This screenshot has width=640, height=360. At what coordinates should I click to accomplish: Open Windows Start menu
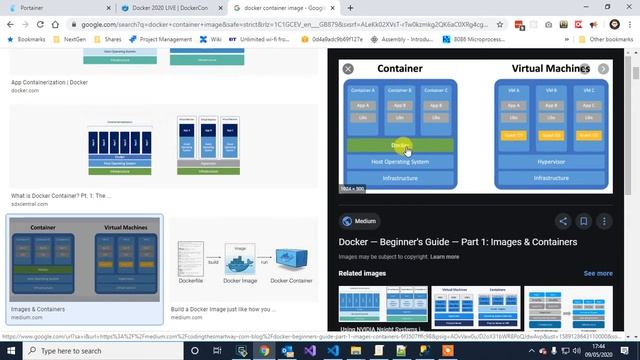(11, 351)
